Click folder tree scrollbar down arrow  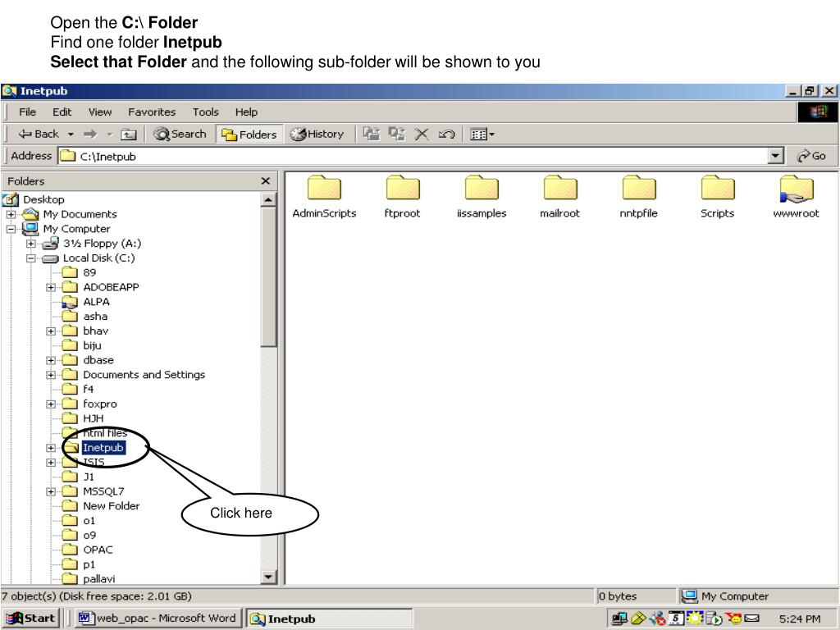269,577
